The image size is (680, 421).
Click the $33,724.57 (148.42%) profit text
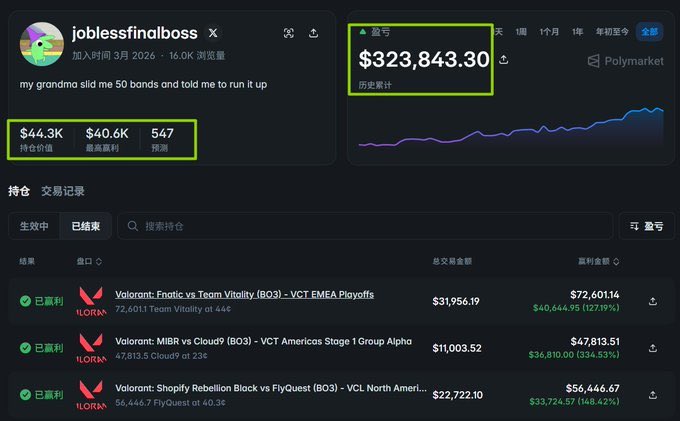click(574, 401)
